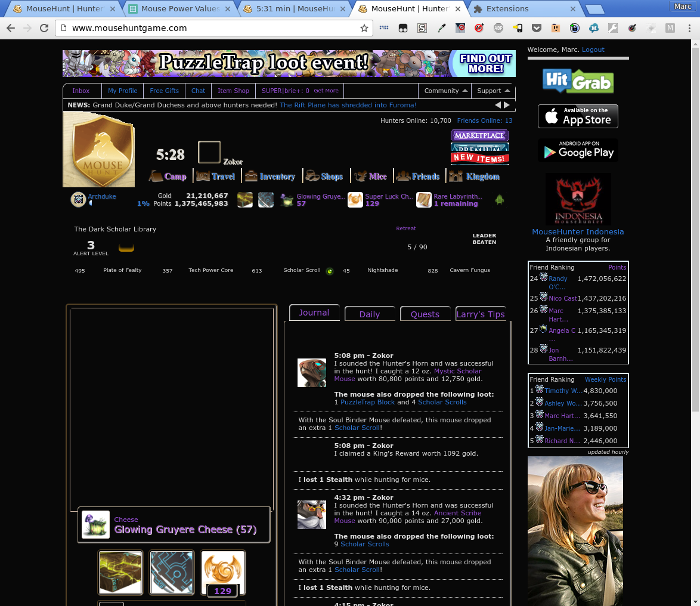Image resolution: width=700 pixels, height=606 pixels.
Task: Open the AdBlock Plus (ABP) extension
Action: [498, 28]
